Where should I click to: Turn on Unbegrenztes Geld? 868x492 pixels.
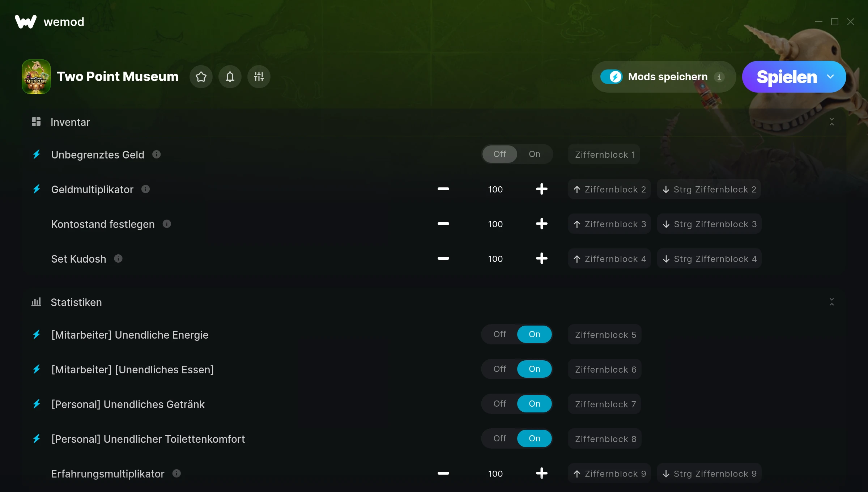click(x=535, y=154)
